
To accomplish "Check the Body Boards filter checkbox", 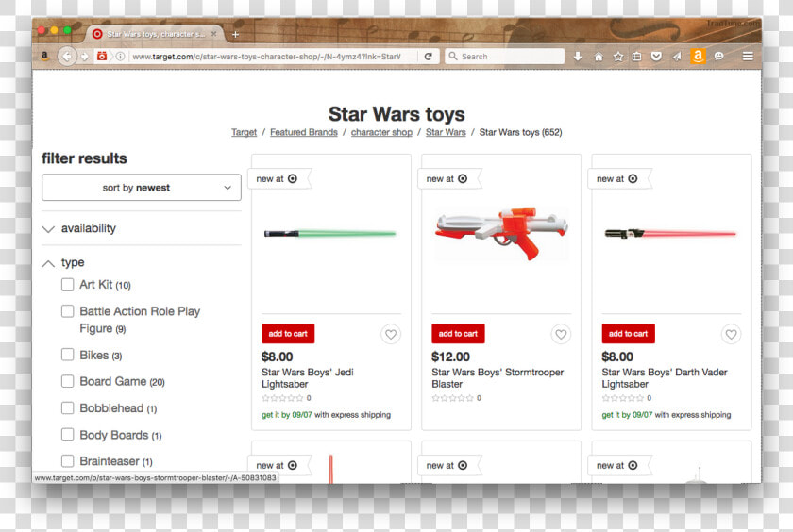I will point(67,435).
